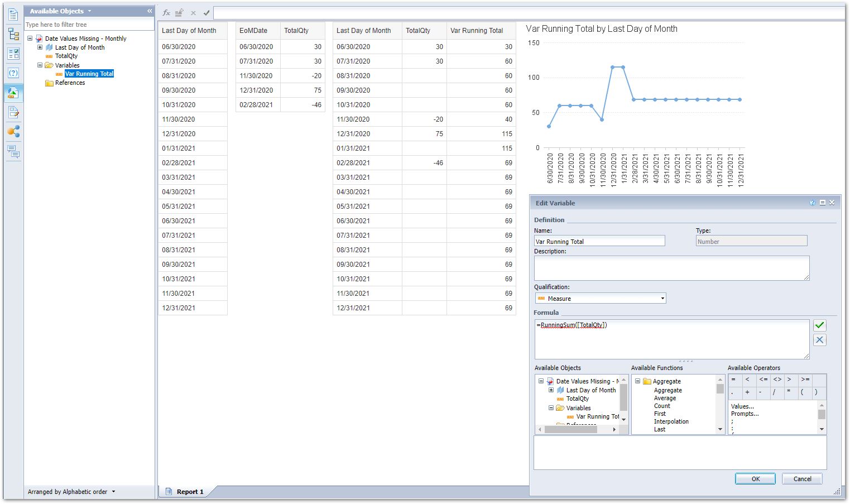
Task: Open the Qualification Measure combo box
Action: click(600, 299)
